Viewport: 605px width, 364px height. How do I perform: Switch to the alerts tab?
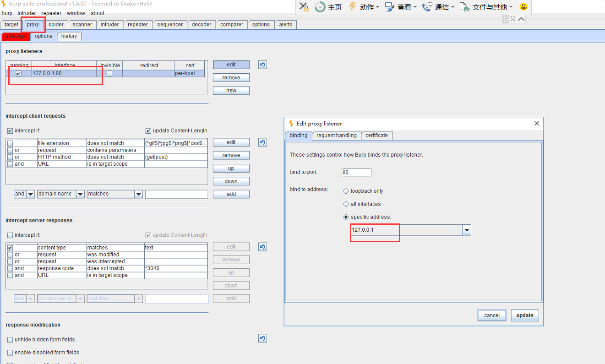pos(285,25)
